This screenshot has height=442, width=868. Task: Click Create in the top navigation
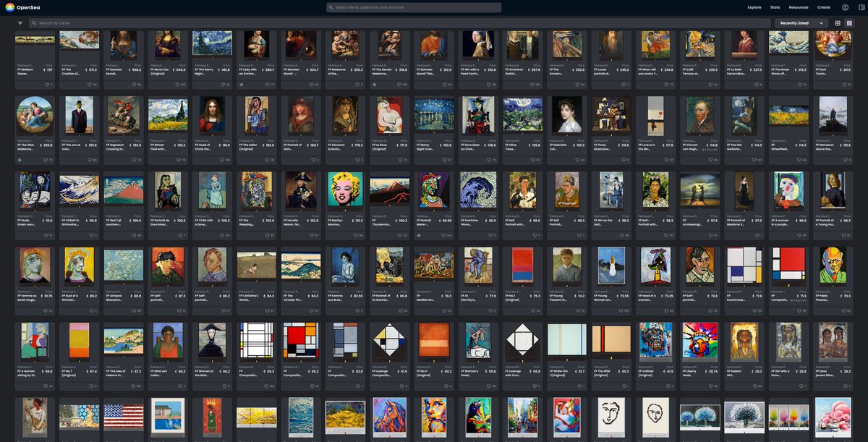click(x=824, y=7)
